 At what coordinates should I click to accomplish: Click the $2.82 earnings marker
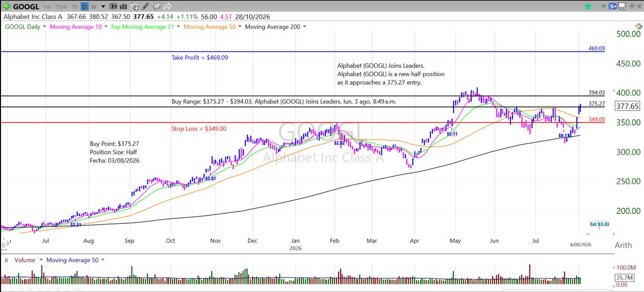coord(339,143)
